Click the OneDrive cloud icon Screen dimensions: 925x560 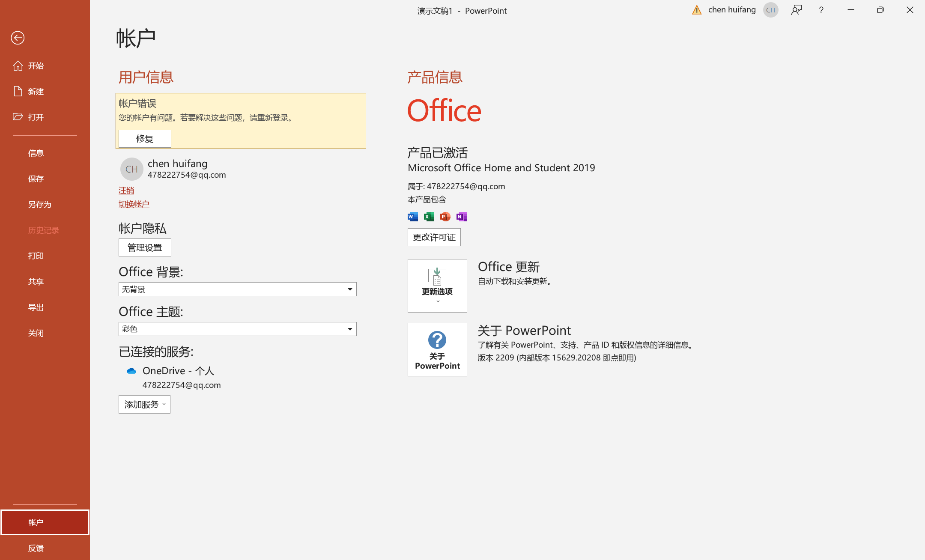tap(131, 371)
